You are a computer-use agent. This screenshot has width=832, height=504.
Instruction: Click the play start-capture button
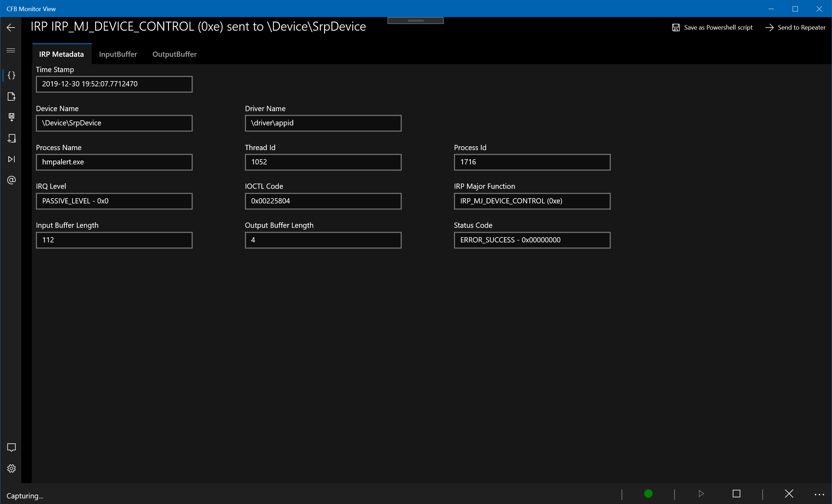point(701,494)
